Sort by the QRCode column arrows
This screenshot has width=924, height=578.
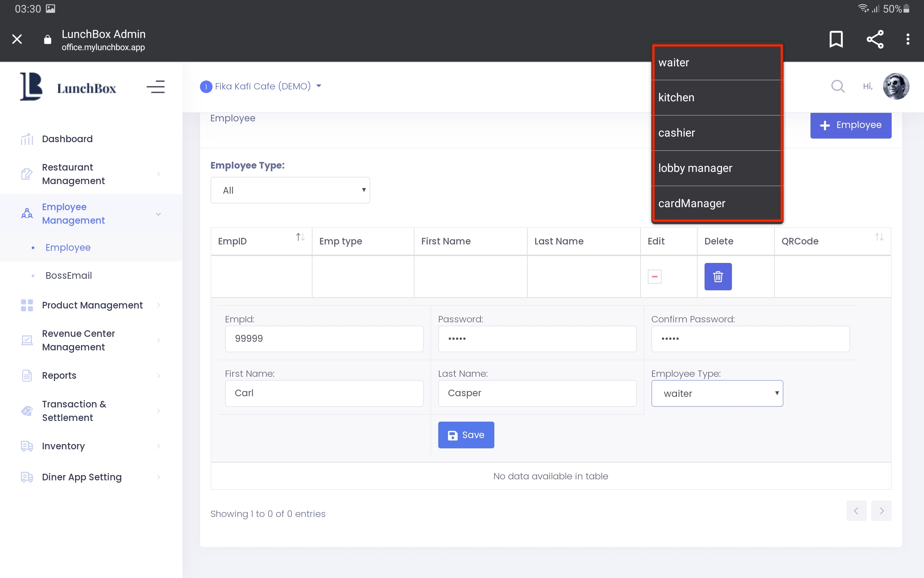click(879, 238)
